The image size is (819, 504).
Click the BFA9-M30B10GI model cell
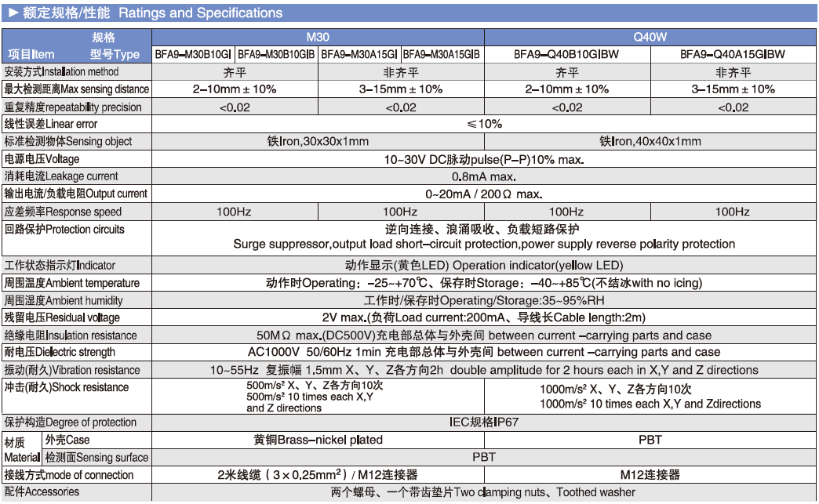(x=192, y=54)
